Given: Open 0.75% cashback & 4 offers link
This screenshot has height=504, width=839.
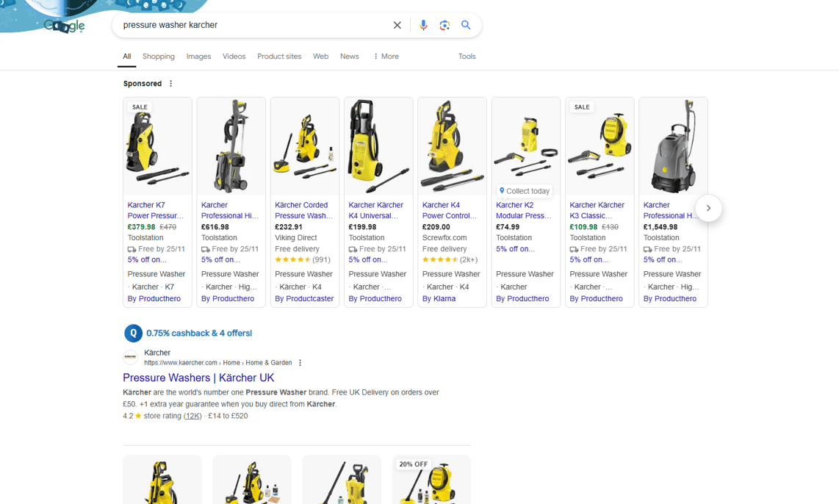Looking at the screenshot, I should coord(199,333).
